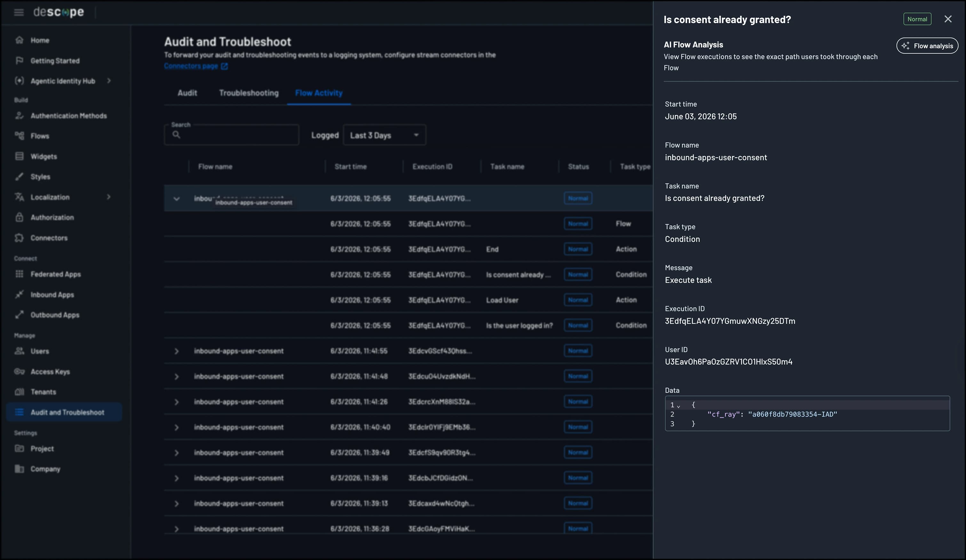
Task: Switch to the Troubleshooting tab
Action: click(x=249, y=93)
